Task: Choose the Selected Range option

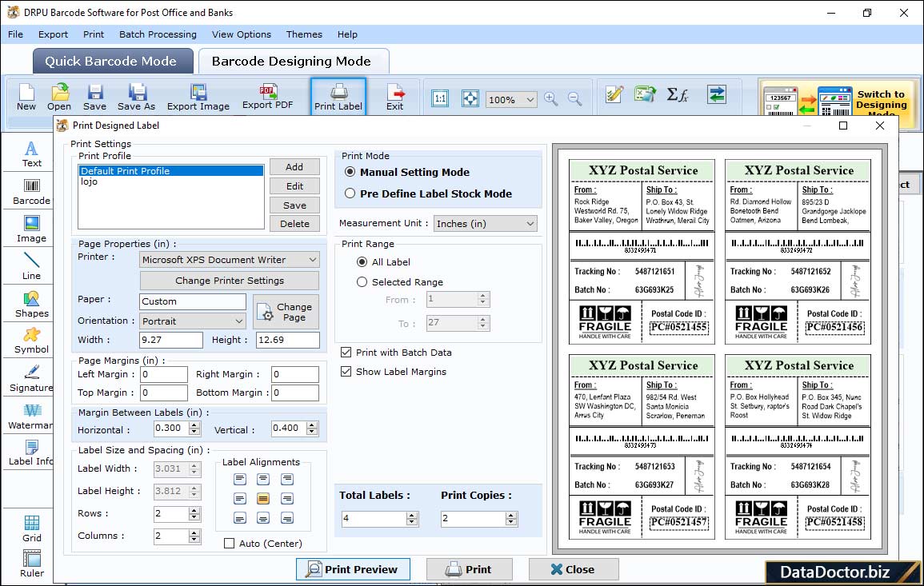Action: click(362, 282)
